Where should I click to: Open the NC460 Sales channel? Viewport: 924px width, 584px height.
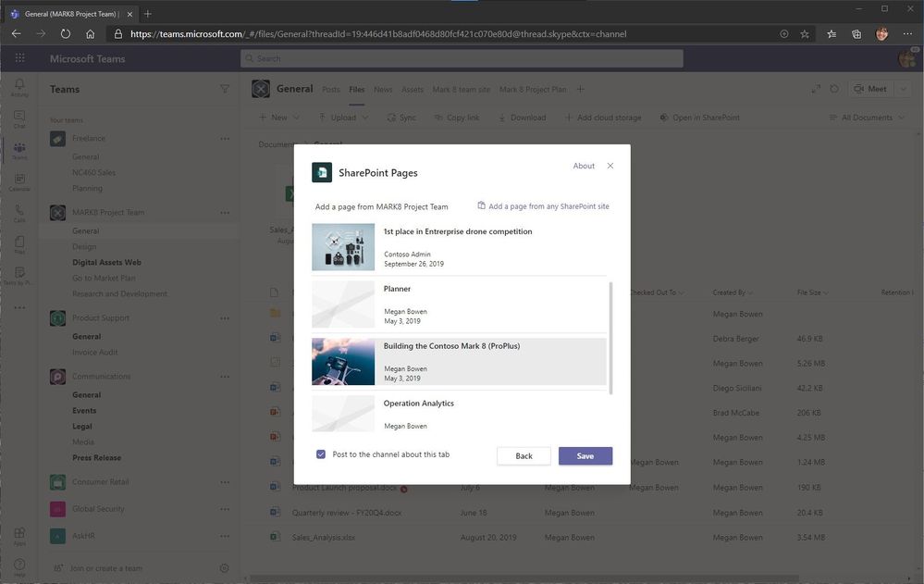point(93,173)
